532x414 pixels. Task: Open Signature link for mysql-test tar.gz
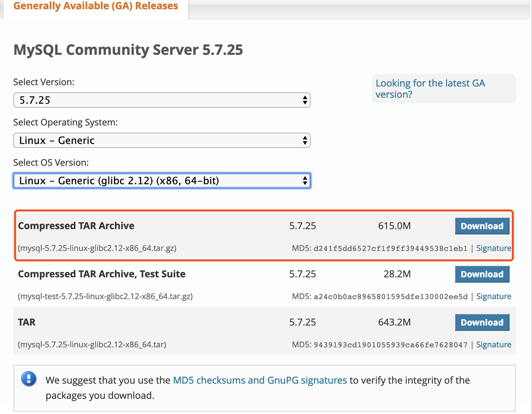tap(494, 296)
